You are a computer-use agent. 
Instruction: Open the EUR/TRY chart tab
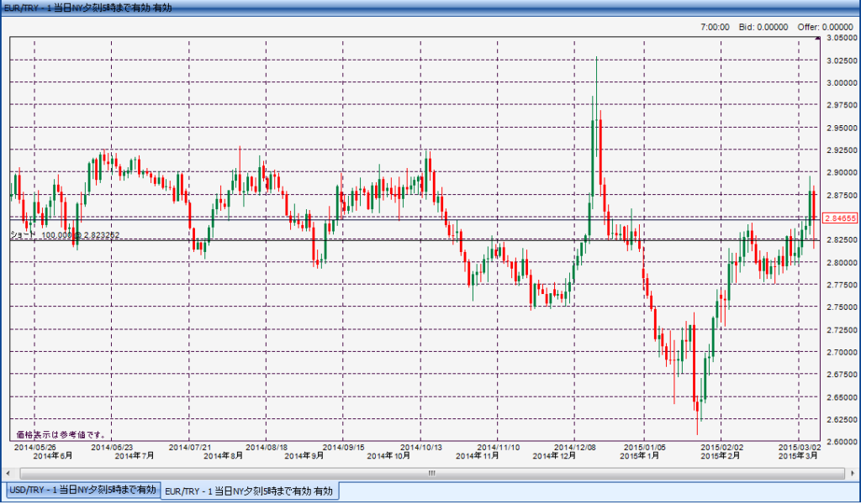[249, 491]
